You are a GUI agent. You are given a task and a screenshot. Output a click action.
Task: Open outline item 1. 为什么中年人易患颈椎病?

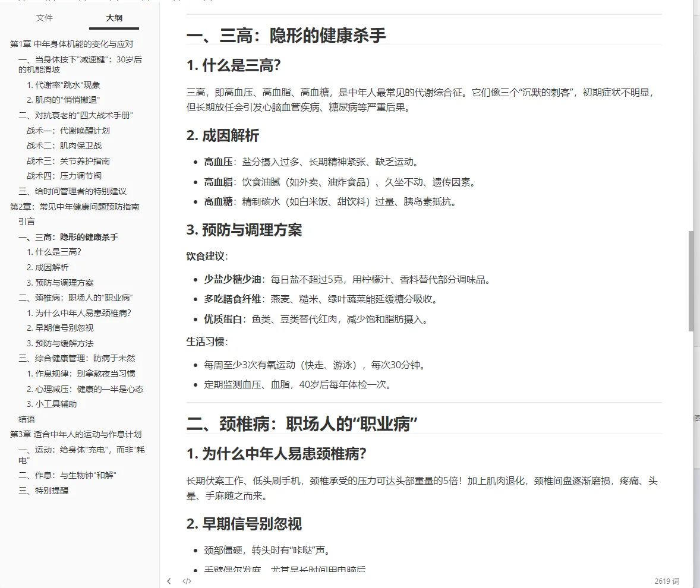point(79,313)
